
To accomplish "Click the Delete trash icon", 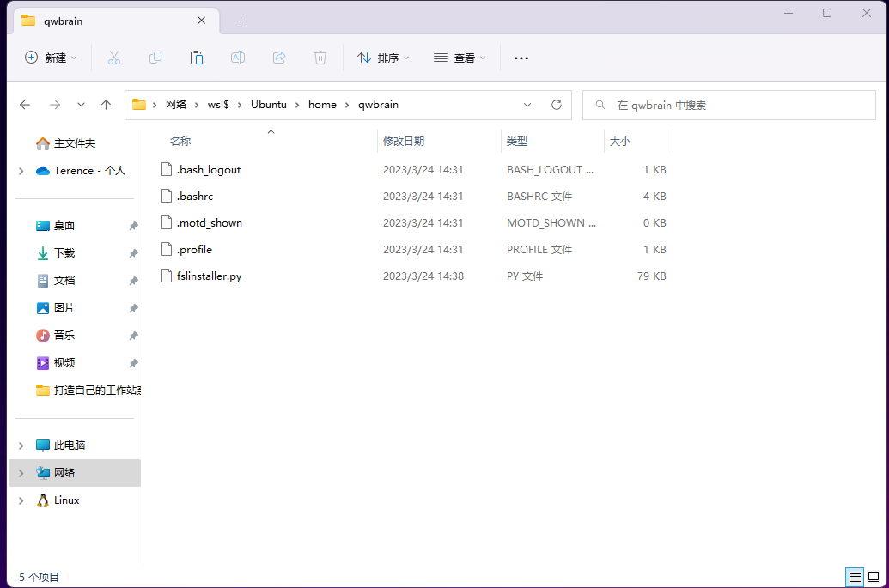I will point(320,58).
